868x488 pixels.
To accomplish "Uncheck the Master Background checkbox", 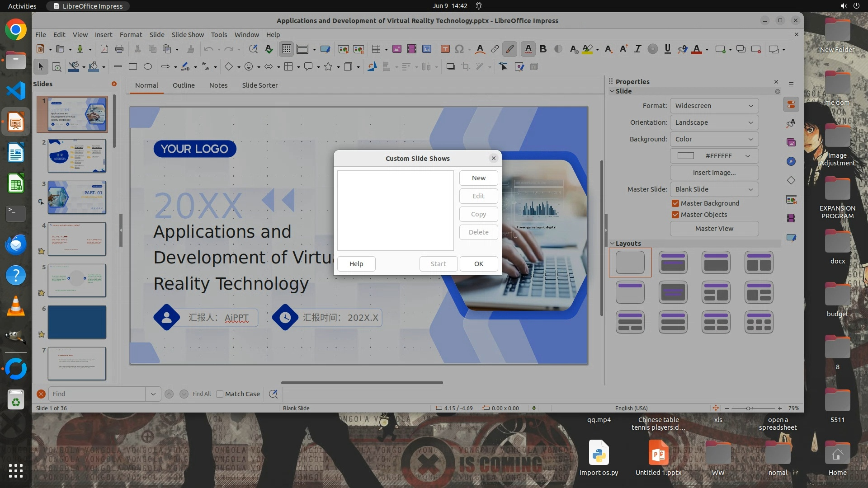I will [675, 203].
